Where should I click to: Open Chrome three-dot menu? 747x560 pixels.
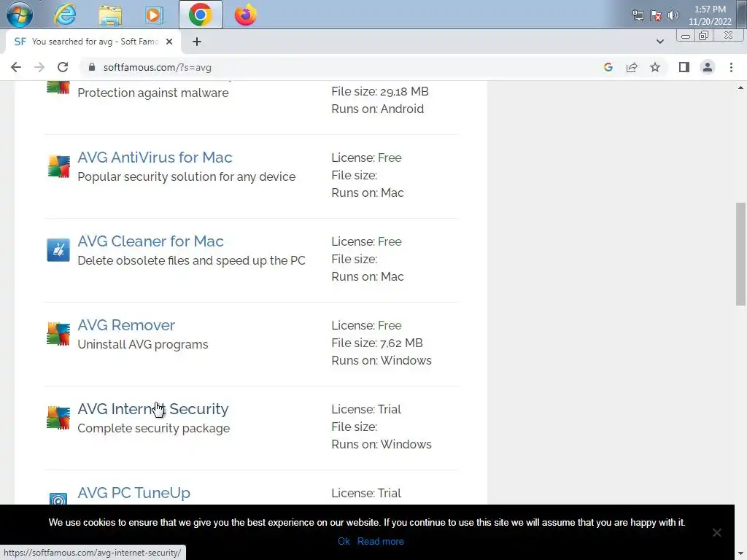coord(731,67)
